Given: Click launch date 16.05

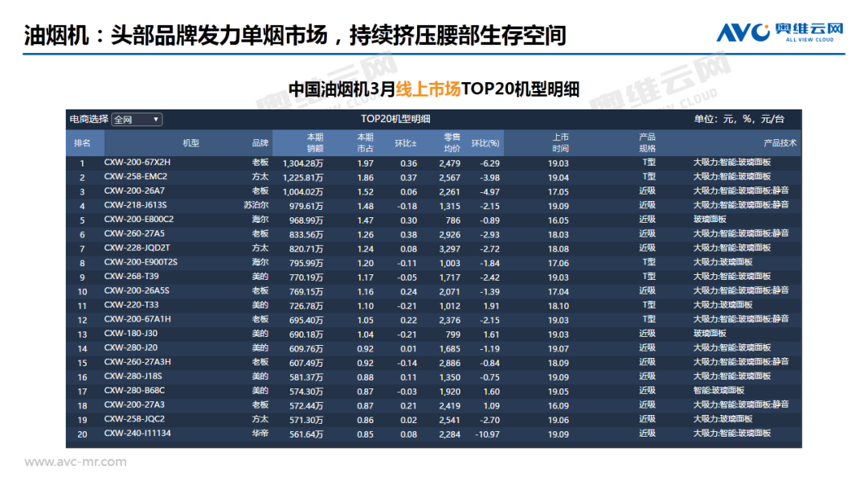Looking at the screenshot, I should (x=558, y=220).
